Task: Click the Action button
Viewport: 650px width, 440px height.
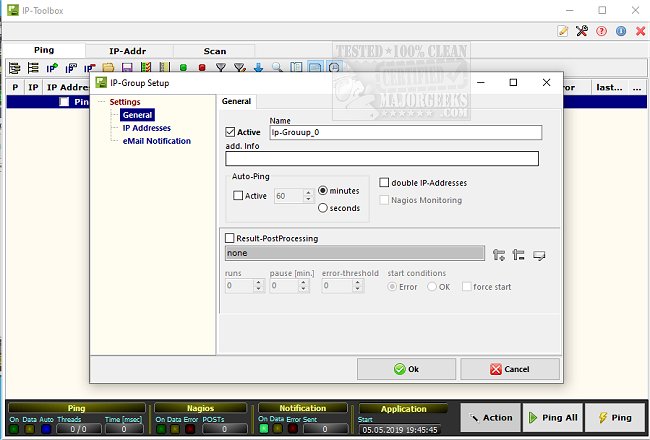Action: [491, 418]
